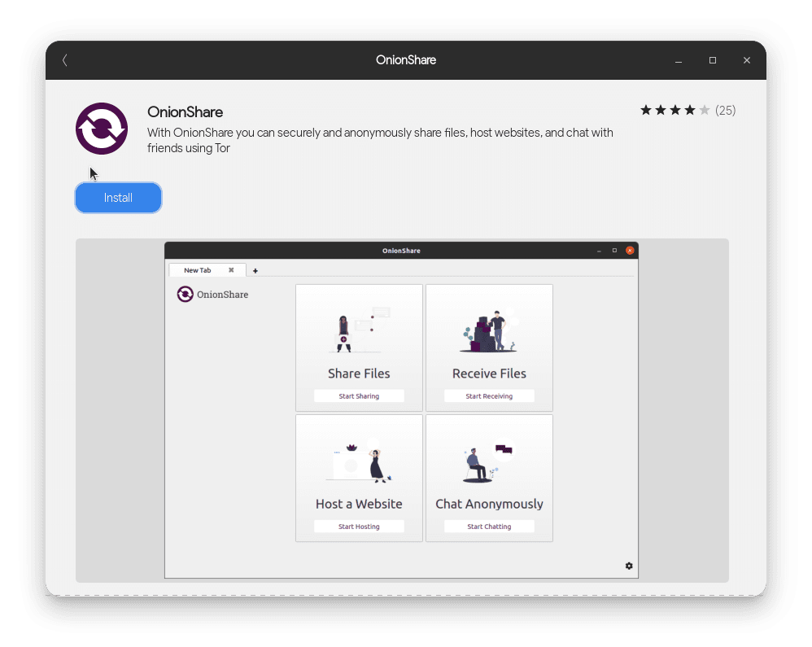The image size is (812, 647).
Task: Click the plus icon to add tab
Action: pyautogui.click(x=255, y=270)
